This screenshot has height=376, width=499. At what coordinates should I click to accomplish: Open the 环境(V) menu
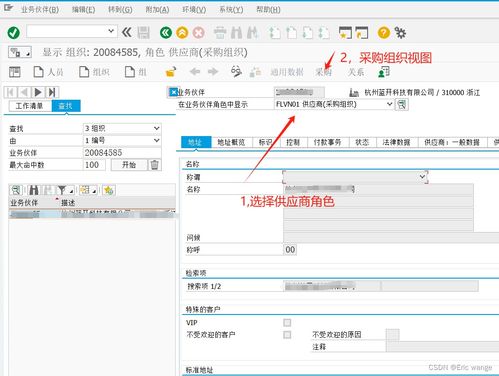[194, 10]
